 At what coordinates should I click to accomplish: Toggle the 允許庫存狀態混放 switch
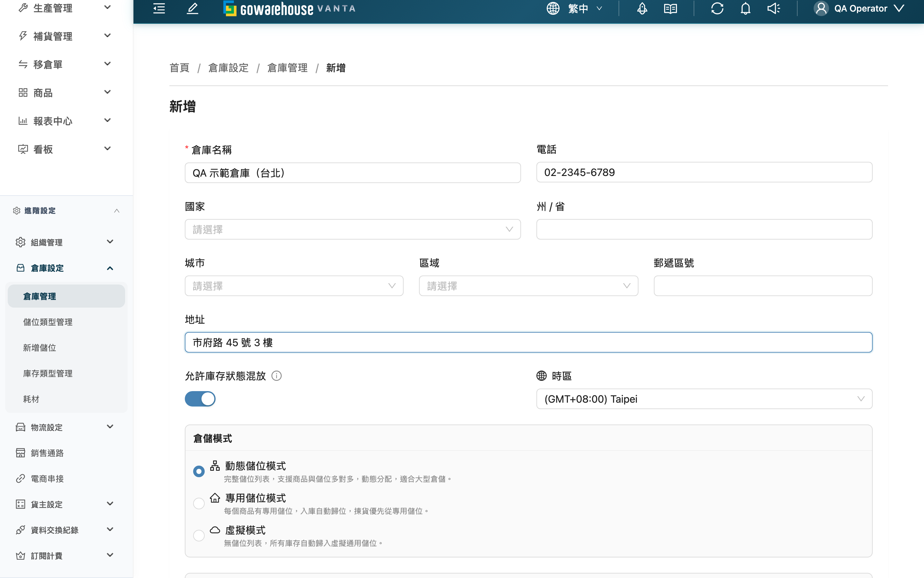[200, 399]
